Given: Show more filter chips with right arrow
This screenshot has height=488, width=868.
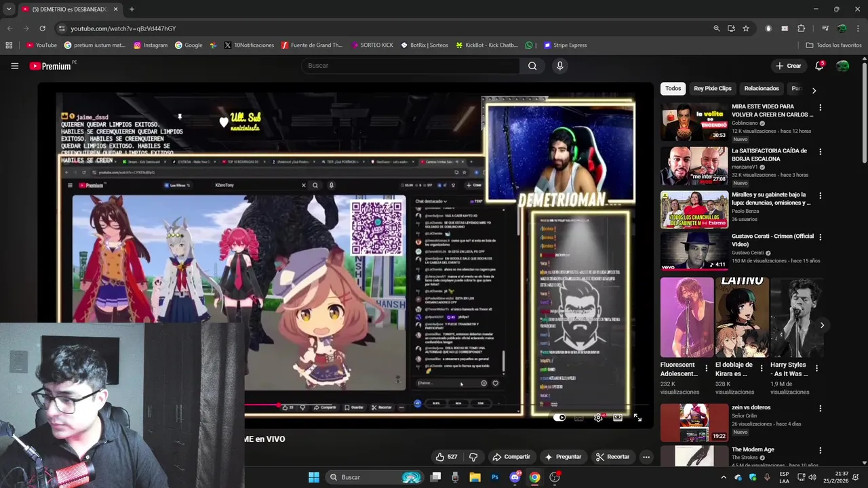Looking at the screenshot, I should pyautogui.click(x=814, y=90).
